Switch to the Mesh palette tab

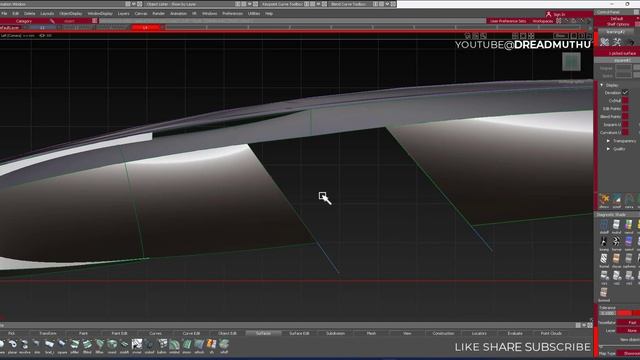(371, 333)
